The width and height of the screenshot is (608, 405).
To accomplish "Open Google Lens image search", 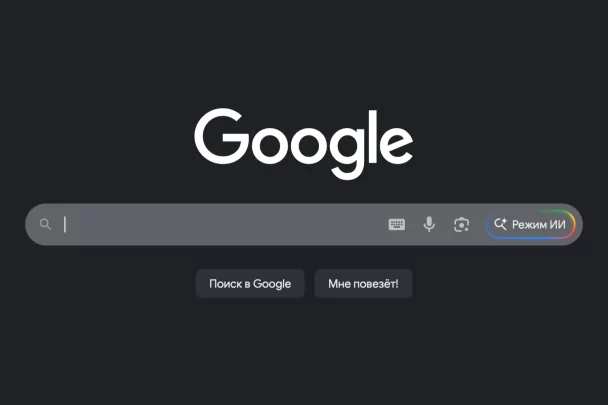I will (x=461, y=225).
